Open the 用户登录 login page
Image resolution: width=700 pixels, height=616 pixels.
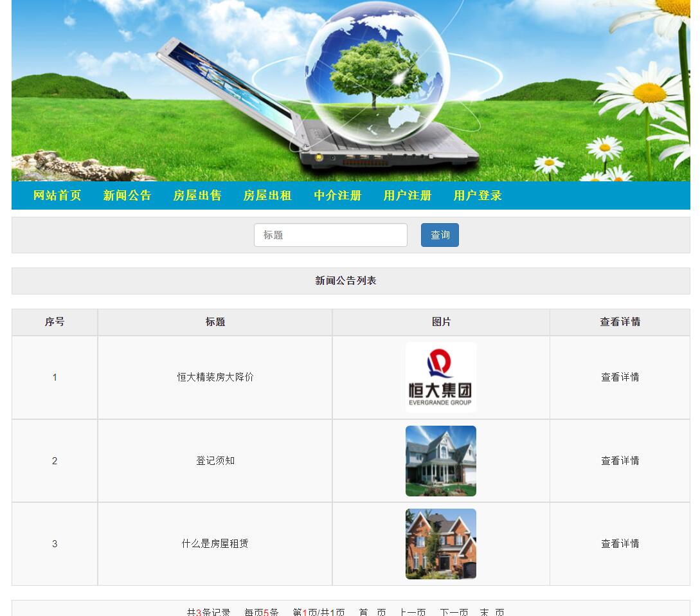point(477,195)
